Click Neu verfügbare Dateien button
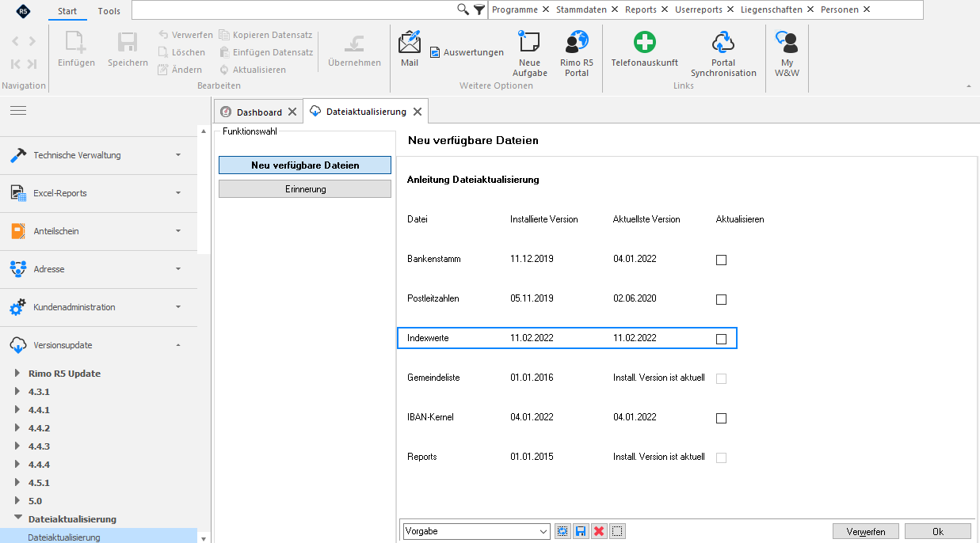Viewport: 980px width, 543px height. [x=305, y=165]
